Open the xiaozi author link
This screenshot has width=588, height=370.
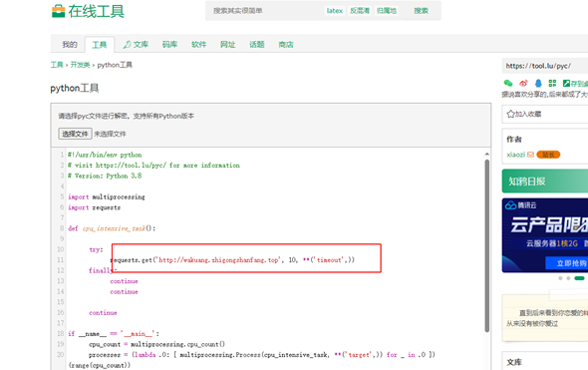click(x=516, y=155)
